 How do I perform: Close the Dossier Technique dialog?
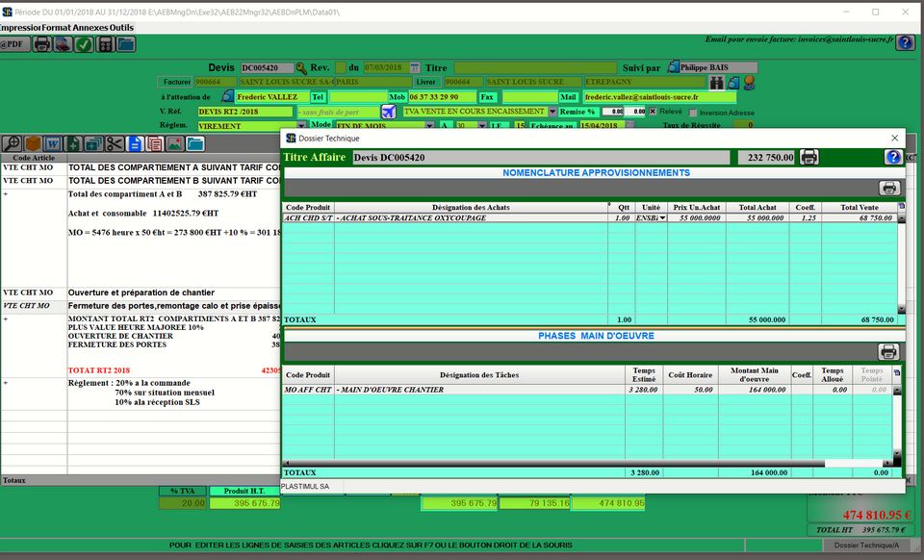pyautogui.click(x=894, y=138)
